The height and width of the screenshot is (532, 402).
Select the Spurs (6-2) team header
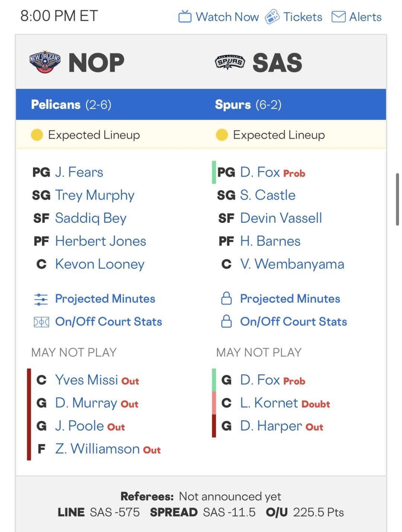(x=248, y=105)
